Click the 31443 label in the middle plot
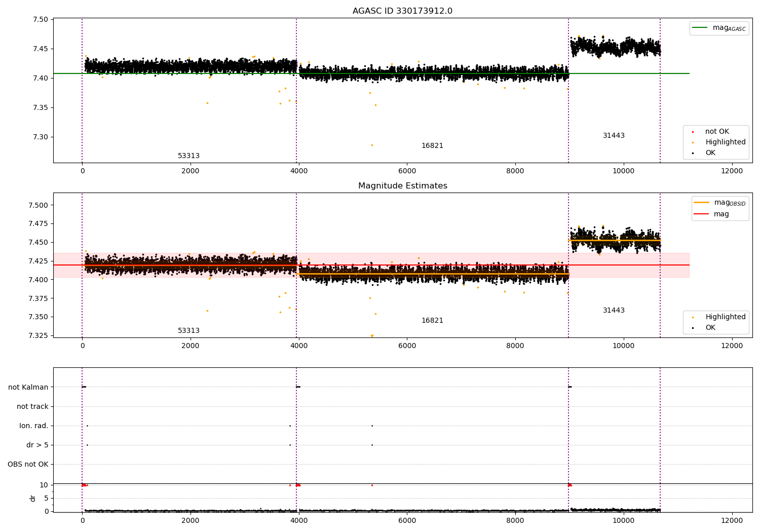 pos(614,311)
